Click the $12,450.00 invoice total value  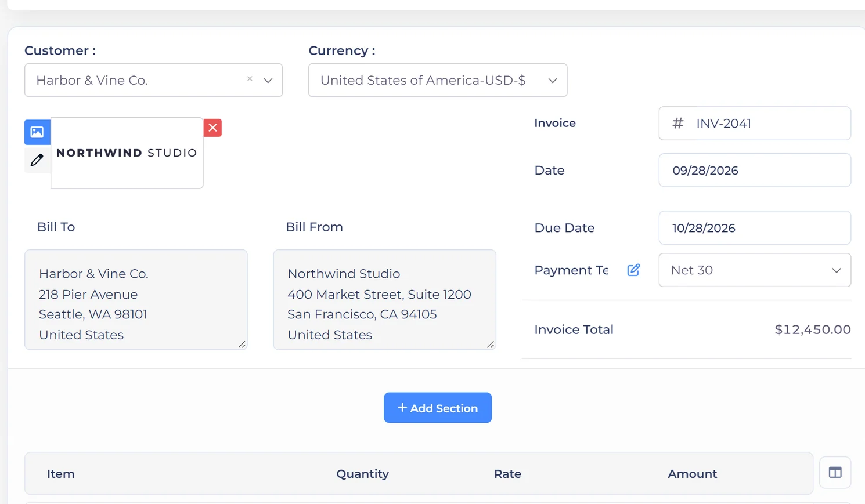tap(813, 329)
